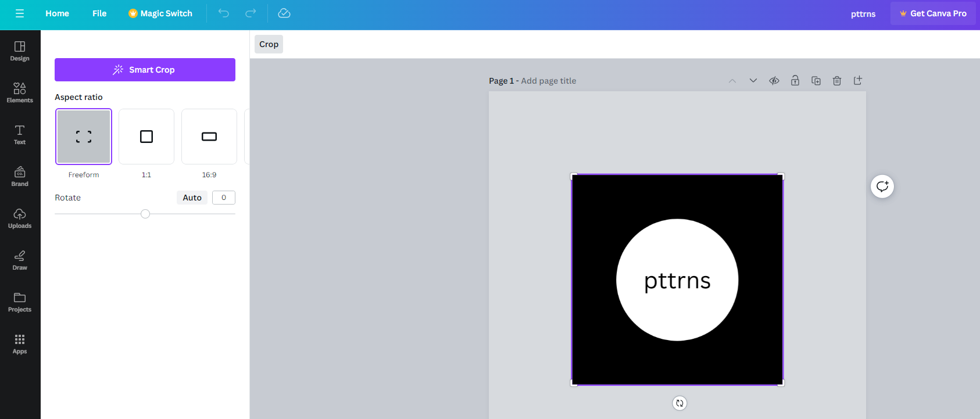The image size is (980, 419).
Task: Check cloud save status icon
Action: point(284,13)
